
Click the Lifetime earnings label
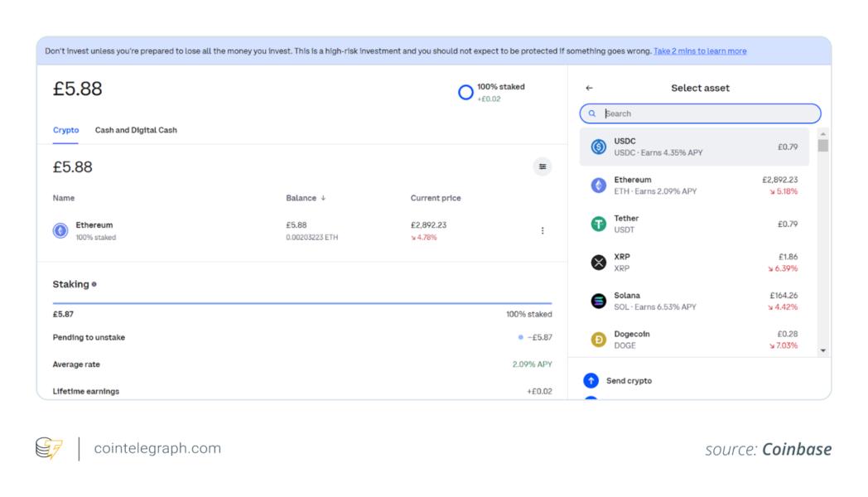[x=86, y=391]
